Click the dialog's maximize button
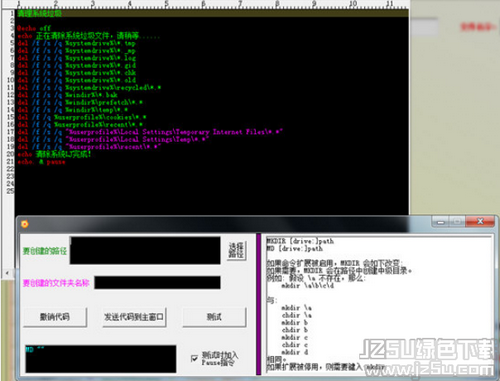Image resolution: width=500 pixels, height=381 pixels. point(457,221)
